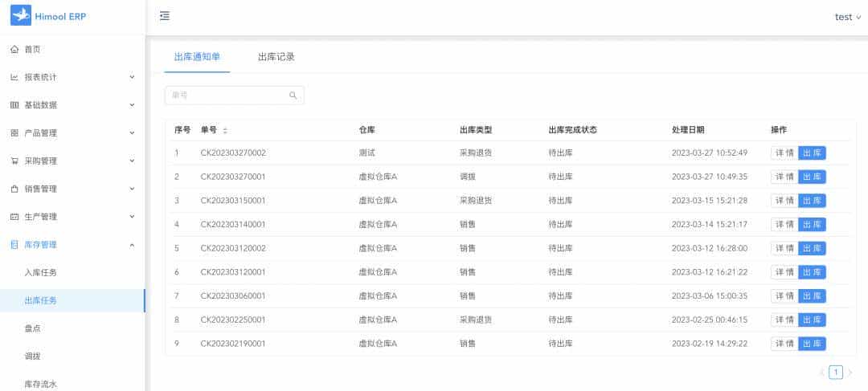Screen dimensions: 868x391
Task: Click 详情 for CK202303120002
Action: point(784,248)
